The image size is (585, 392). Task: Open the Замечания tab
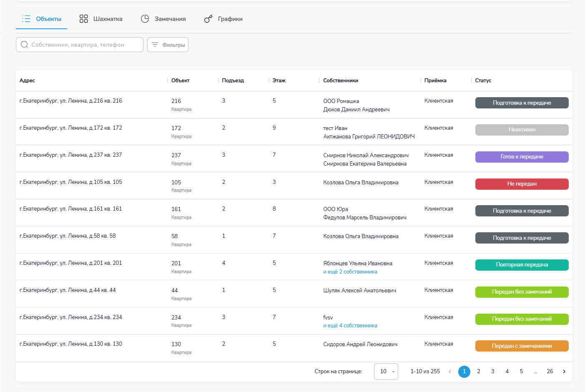point(170,19)
